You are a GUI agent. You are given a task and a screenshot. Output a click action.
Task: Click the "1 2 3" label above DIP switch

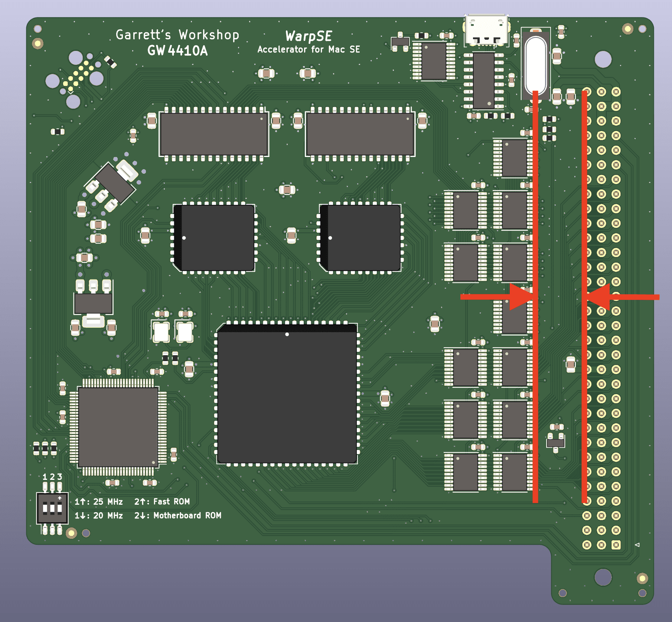point(52,477)
